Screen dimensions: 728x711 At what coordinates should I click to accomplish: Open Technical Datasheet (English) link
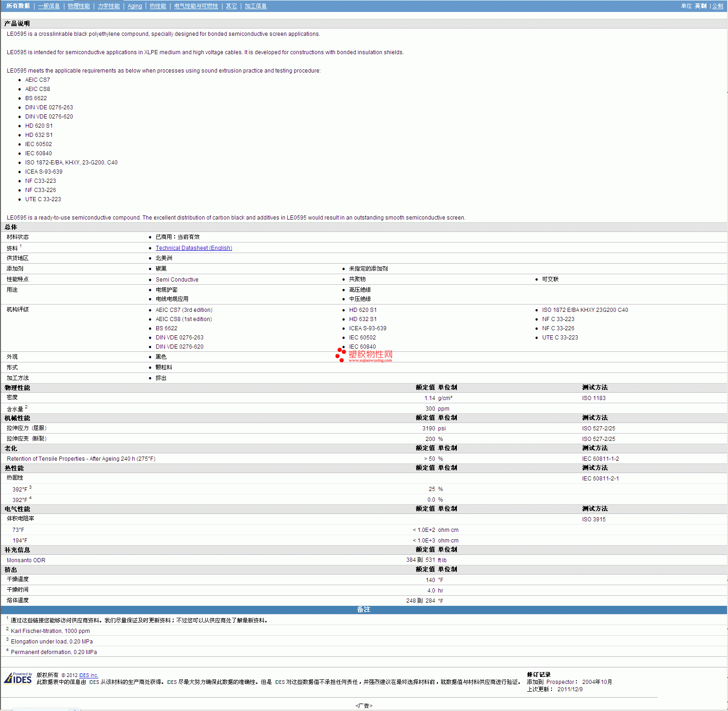(x=194, y=248)
